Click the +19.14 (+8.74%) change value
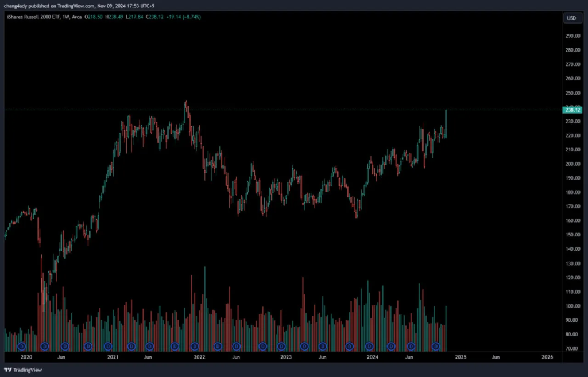The width and height of the screenshot is (588, 377). 184,17
